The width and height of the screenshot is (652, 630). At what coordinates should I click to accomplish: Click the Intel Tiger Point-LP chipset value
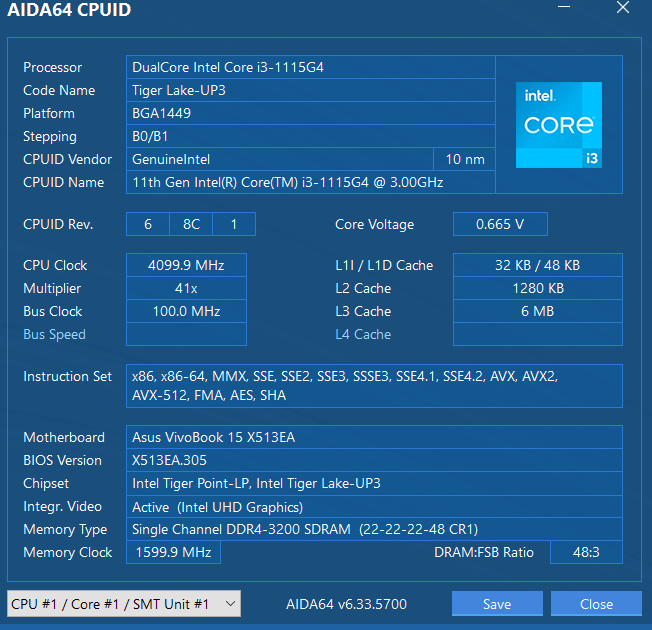click(x=374, y=483)
